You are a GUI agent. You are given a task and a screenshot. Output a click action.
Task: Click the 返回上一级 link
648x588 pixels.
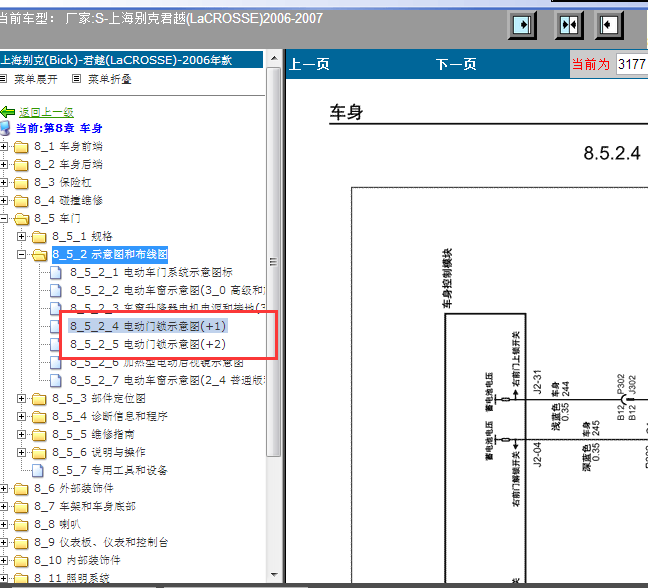(46, 112)
